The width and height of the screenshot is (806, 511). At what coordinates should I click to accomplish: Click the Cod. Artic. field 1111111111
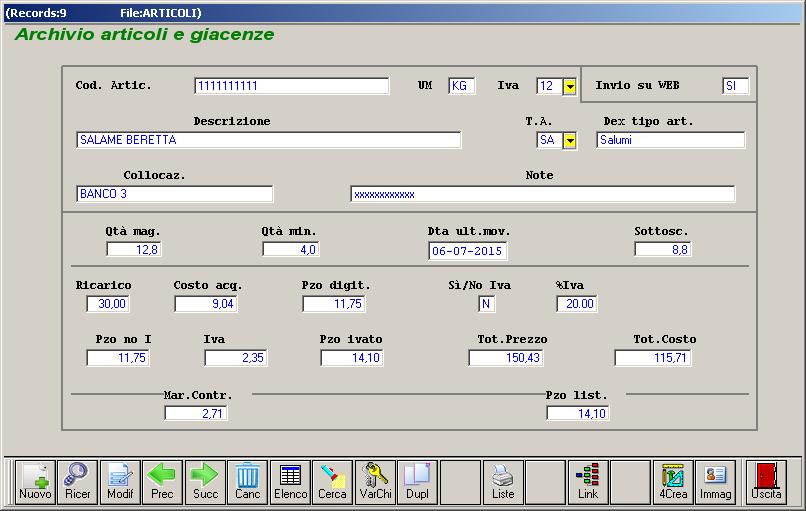pyautogui.click(x=291, y=86)
